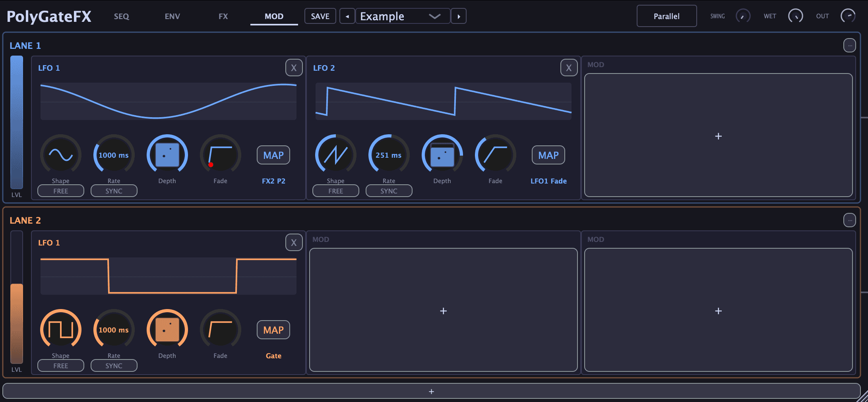Toggle FREE under Lane 1 LFO 1 Shape
This screenshot has height=402, width=868.
pos(61,191)
